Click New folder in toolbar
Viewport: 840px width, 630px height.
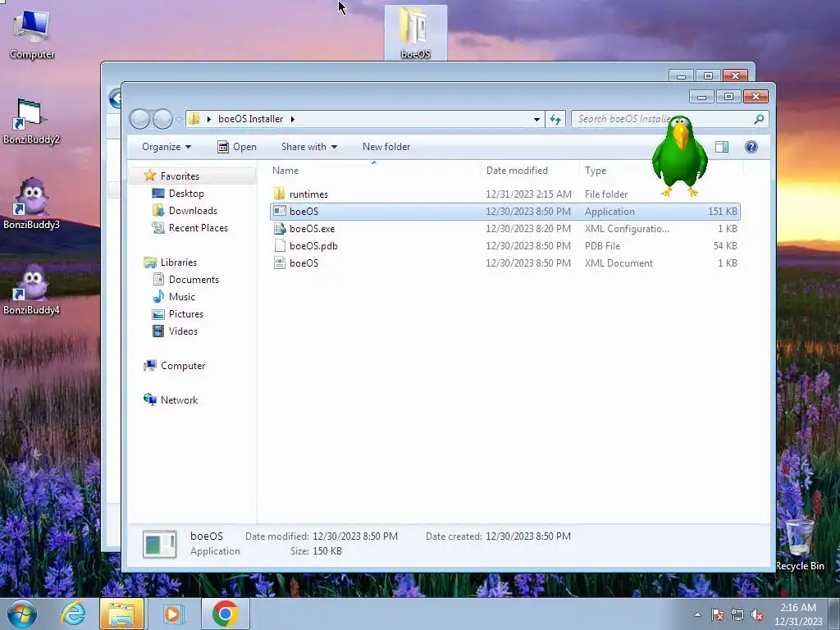[x=386, y=147]
